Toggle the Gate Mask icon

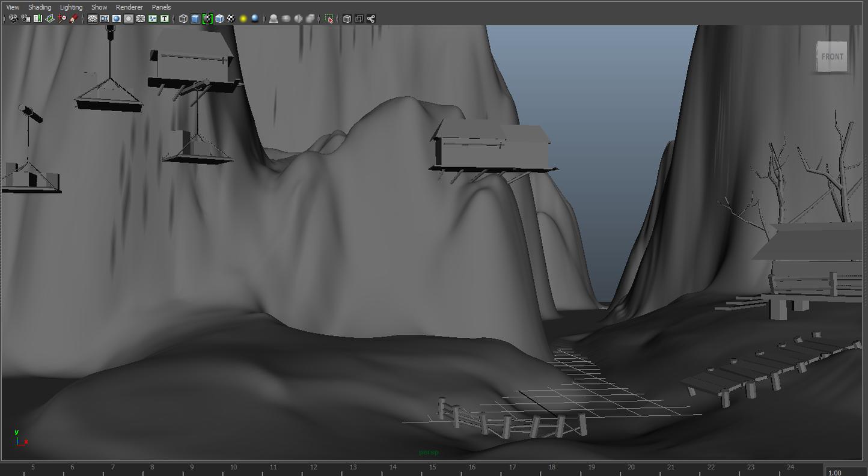point(129,19)
